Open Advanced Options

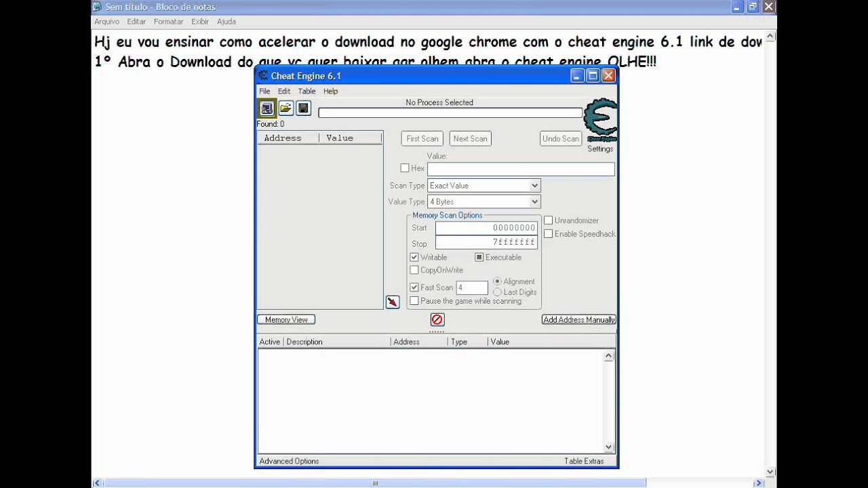point(289,462)
